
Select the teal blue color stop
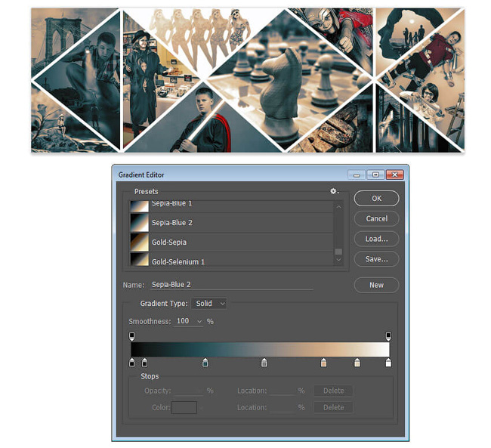pos(205,362)
